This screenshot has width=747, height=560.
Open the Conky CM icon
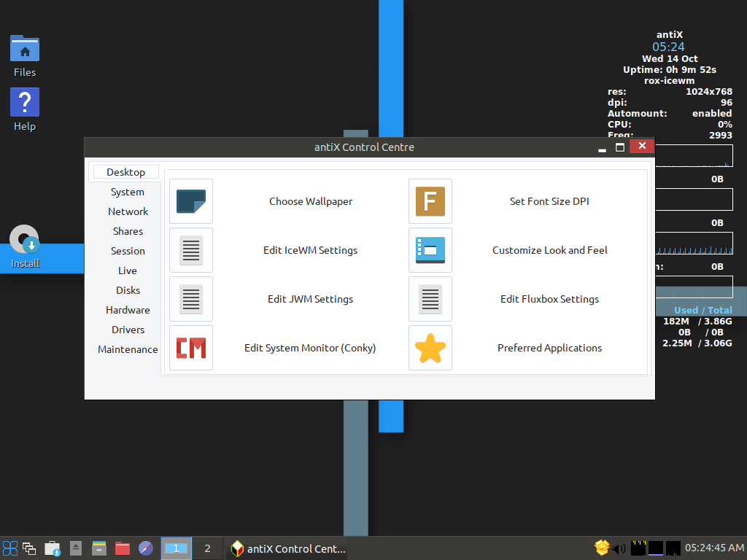(191, 348)
